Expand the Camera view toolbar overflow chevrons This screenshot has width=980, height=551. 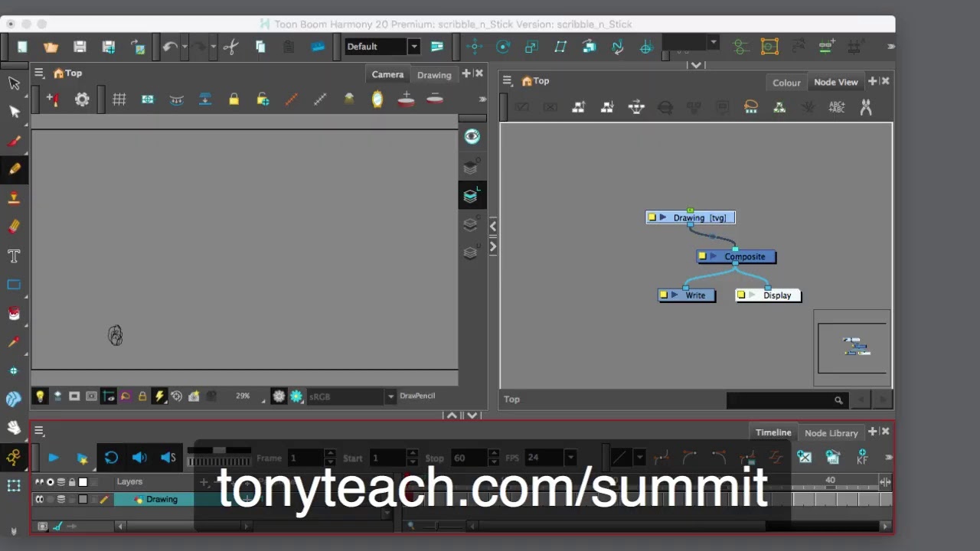point(482,99)
